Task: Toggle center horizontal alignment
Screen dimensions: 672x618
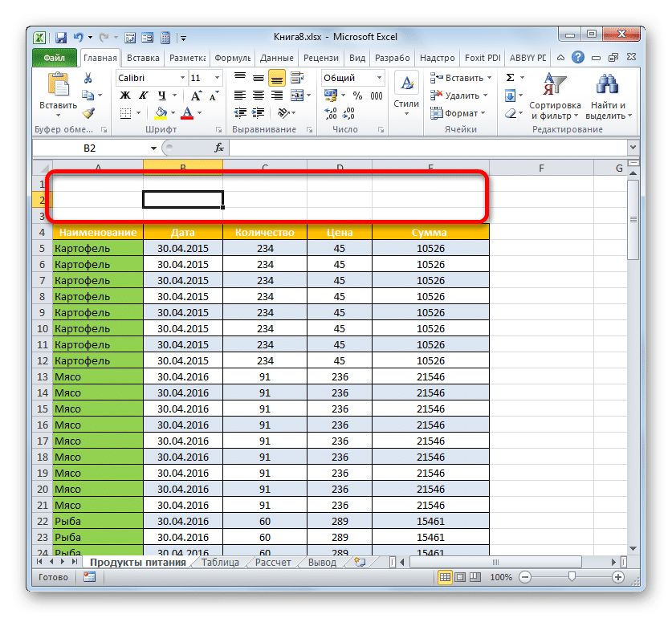Action: 257,96
